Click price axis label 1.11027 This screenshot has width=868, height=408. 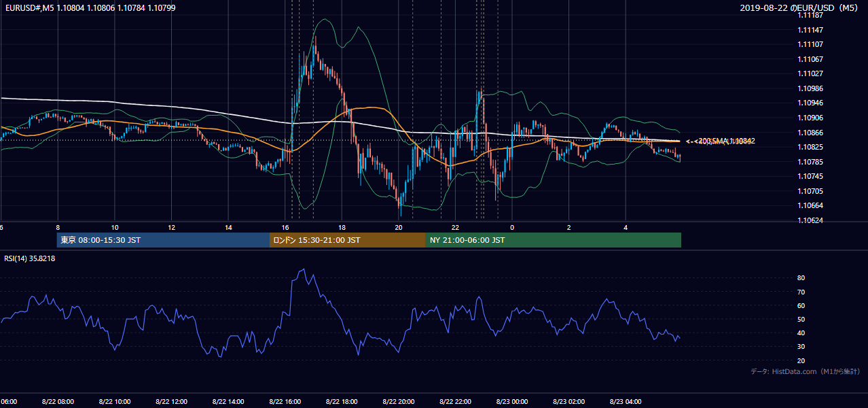810,73
